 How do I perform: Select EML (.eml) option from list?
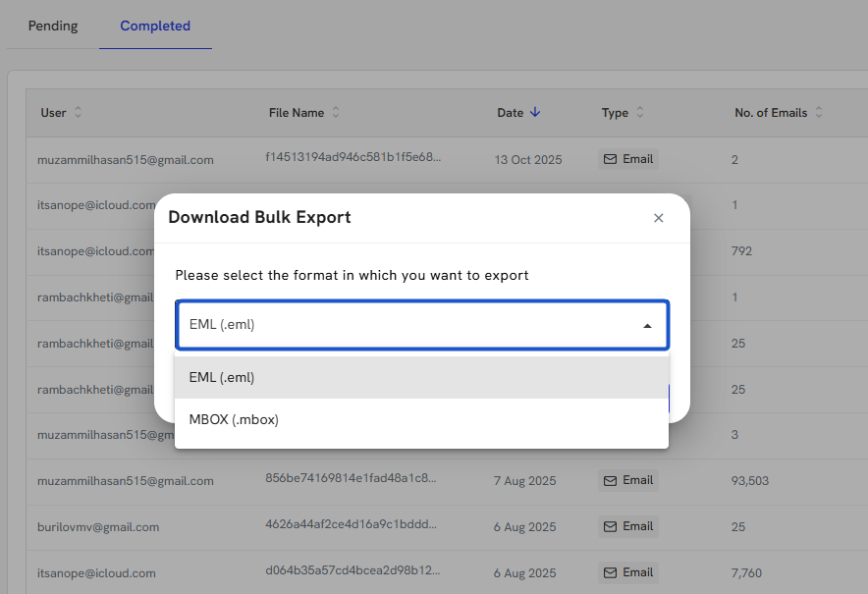pos(421,377)
